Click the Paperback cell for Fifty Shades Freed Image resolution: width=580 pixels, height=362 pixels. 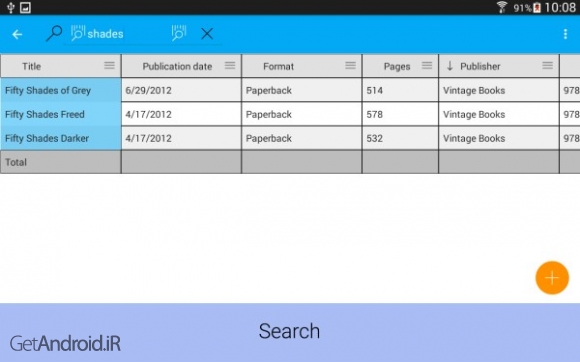pos(302,114)
